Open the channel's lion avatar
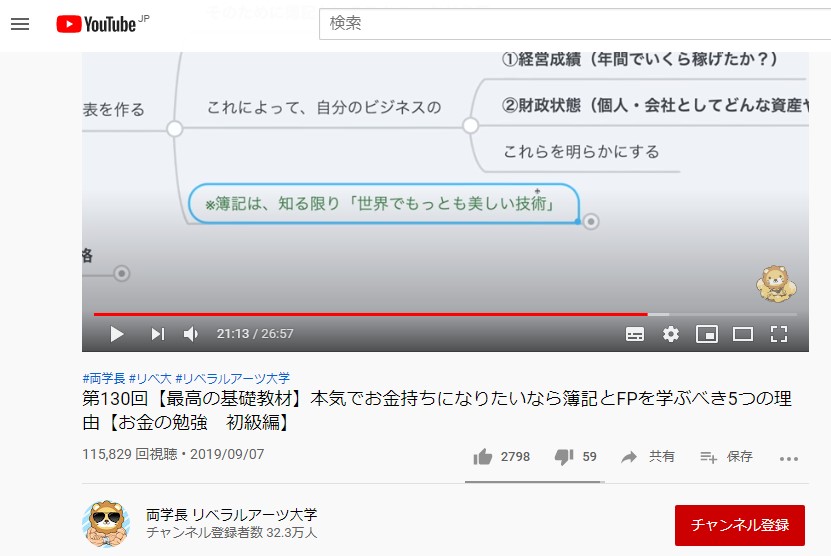 [106, 524]
